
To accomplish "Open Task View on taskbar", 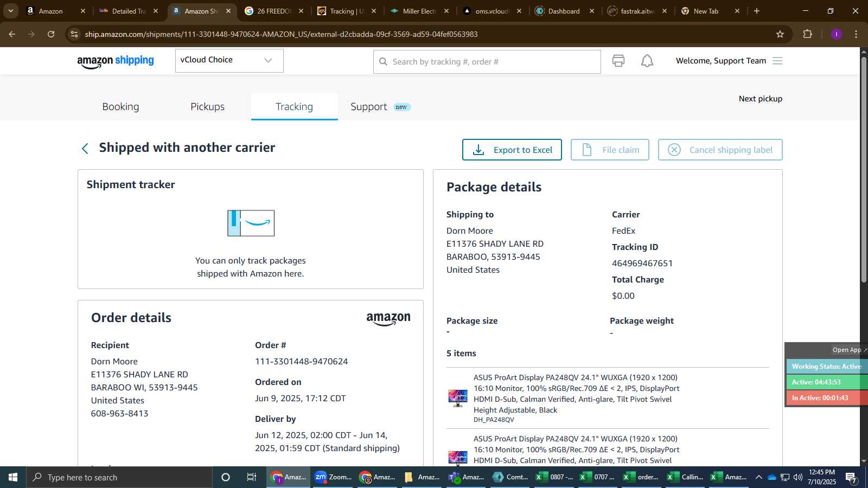I will [252, 477].
